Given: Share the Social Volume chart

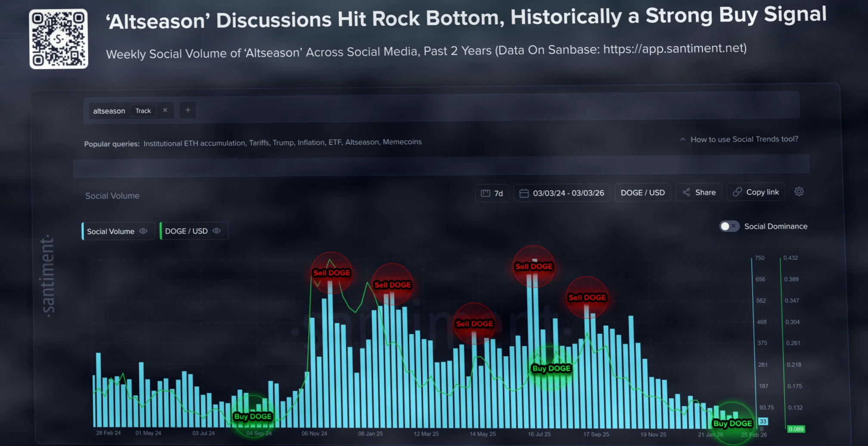Looking at the screenshot, I should click(699, 192).
